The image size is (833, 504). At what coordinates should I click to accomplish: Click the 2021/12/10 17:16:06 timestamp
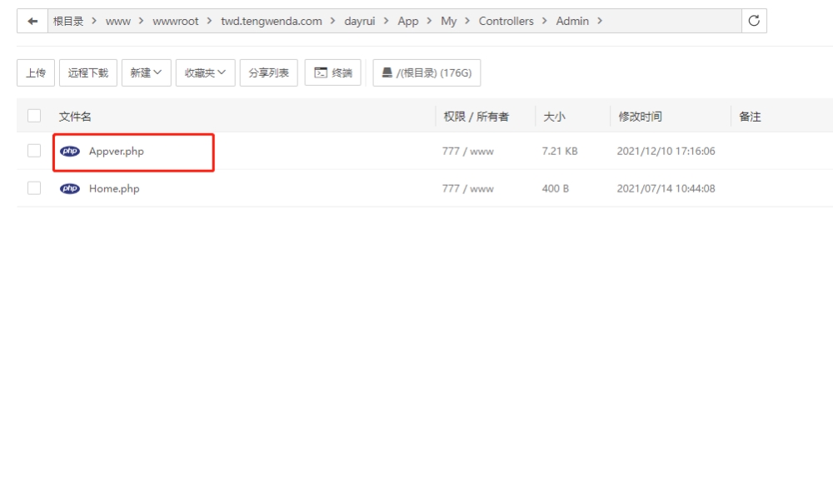pos(666,152)
